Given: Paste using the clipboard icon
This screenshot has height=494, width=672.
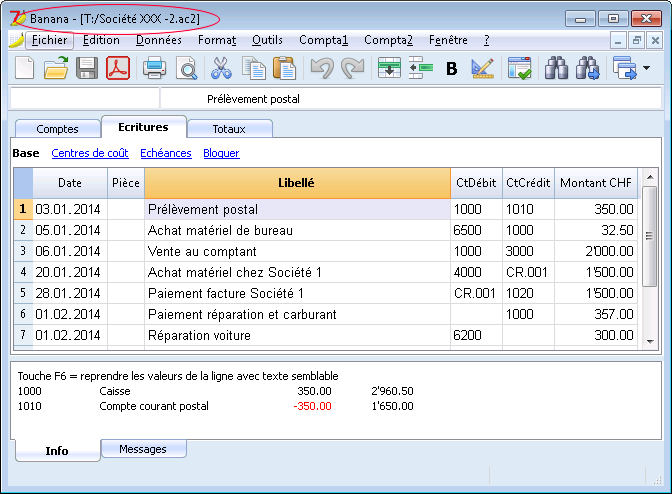Looking at the screenshot, I should click(285, 68).
